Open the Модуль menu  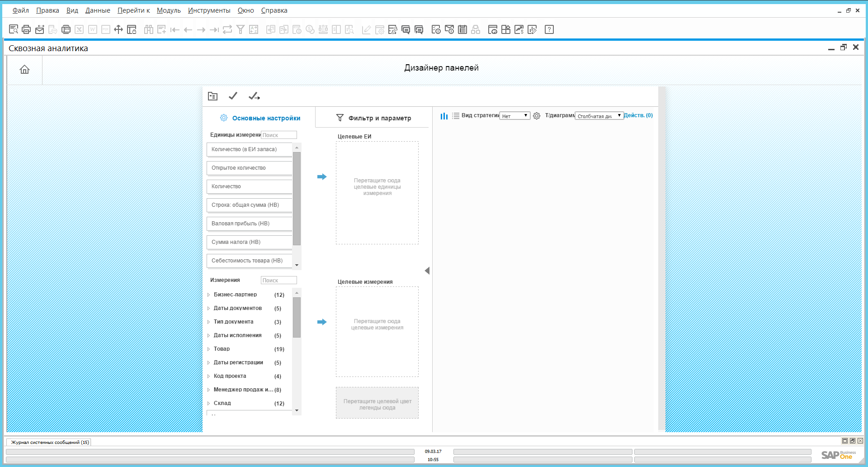pos(169,10)
